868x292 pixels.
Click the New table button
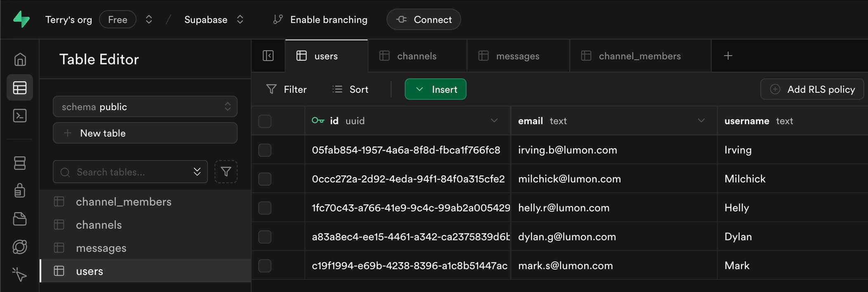click(145, 133)
